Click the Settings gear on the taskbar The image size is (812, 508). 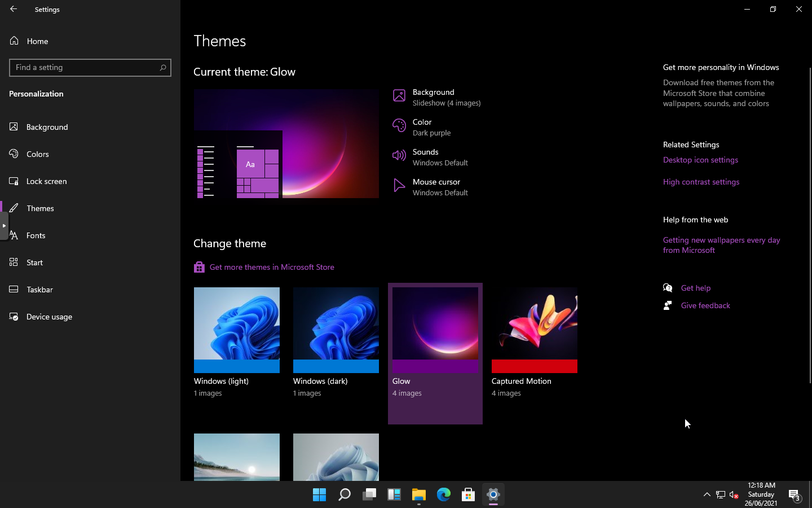click(x=493, y=494)
